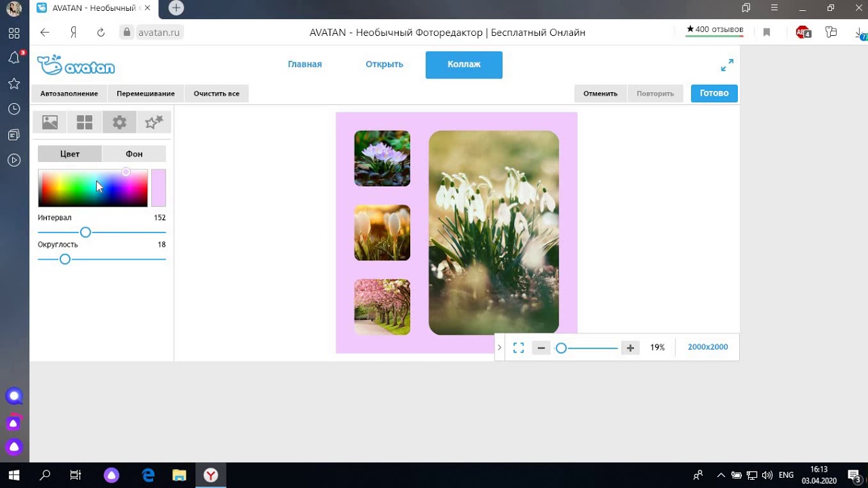Open the Windows action center
Image resolution: width=868 pixels, height=488 pixels.
(x=854, y=475)
